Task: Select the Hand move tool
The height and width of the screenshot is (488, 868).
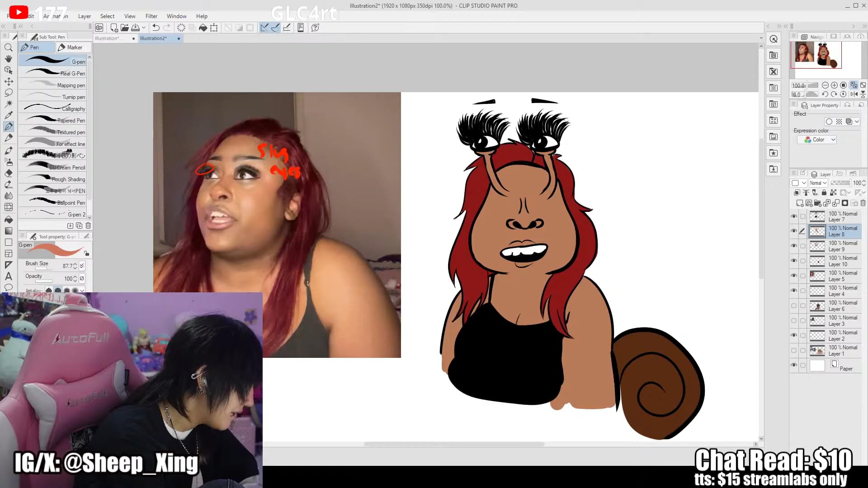Action: point(8,59)
